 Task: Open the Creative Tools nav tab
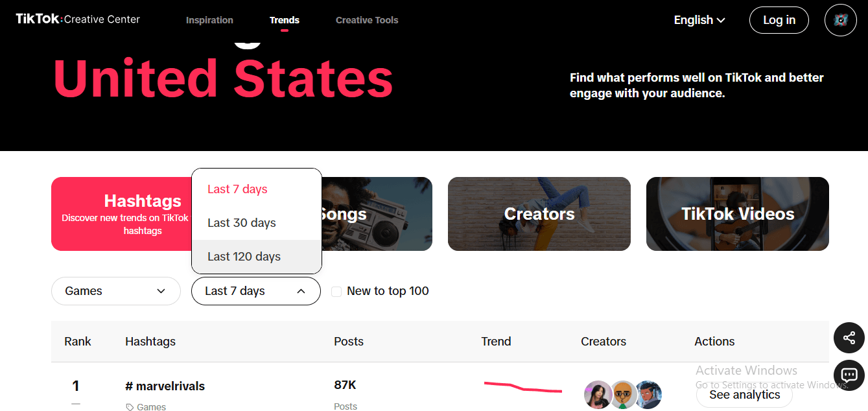coord(367,20)
